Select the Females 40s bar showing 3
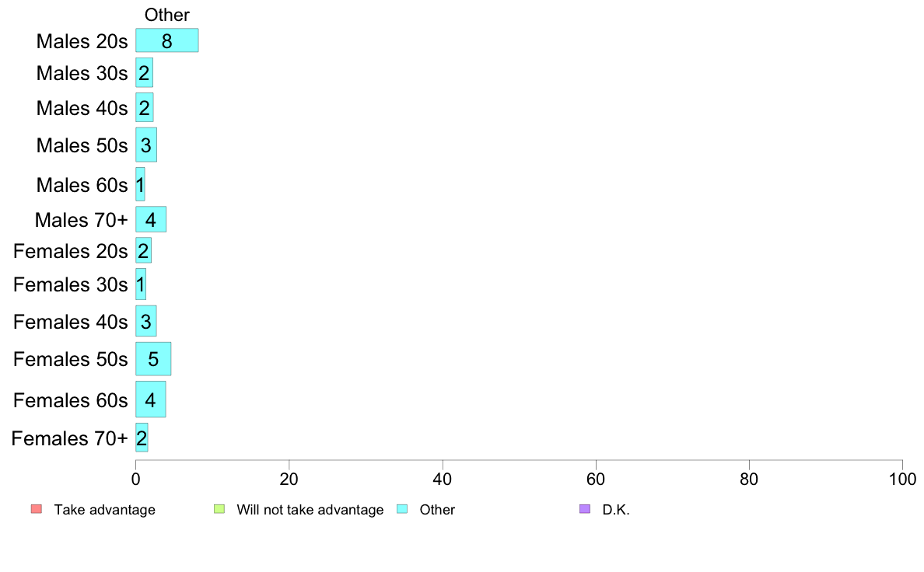Viewport: 924px width, 572px height. coord(146,321)
